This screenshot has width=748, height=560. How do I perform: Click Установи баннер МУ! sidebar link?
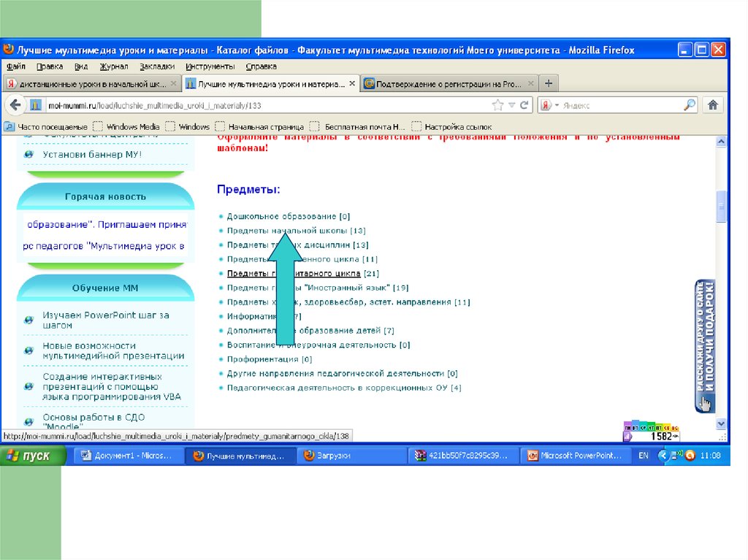92,155
